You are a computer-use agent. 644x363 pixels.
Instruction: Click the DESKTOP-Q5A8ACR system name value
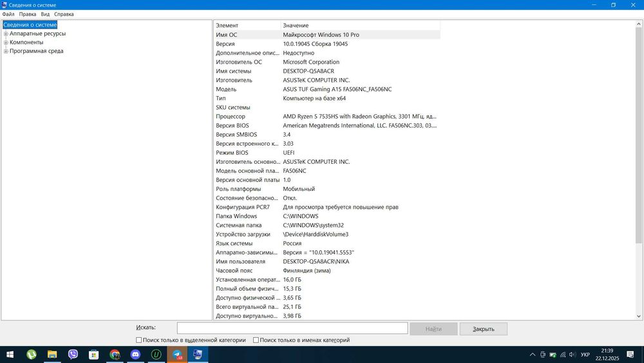pos(308,71)
